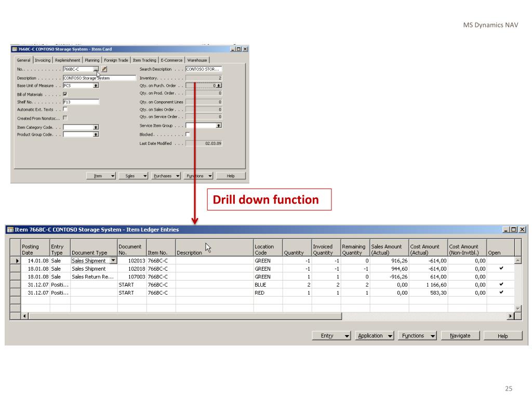Switch to the General tab
The height and width of the screenshot is (399, 532).
pos(24,60)
